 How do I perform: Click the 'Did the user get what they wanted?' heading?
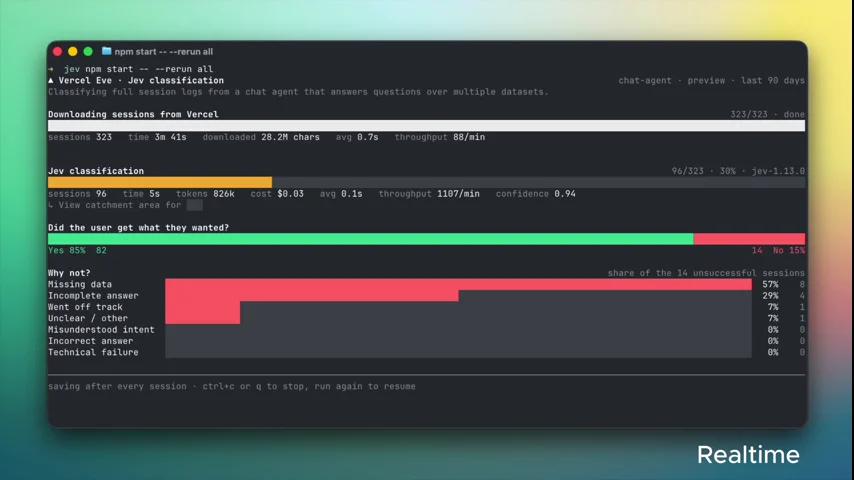click(x=138, y=228)
